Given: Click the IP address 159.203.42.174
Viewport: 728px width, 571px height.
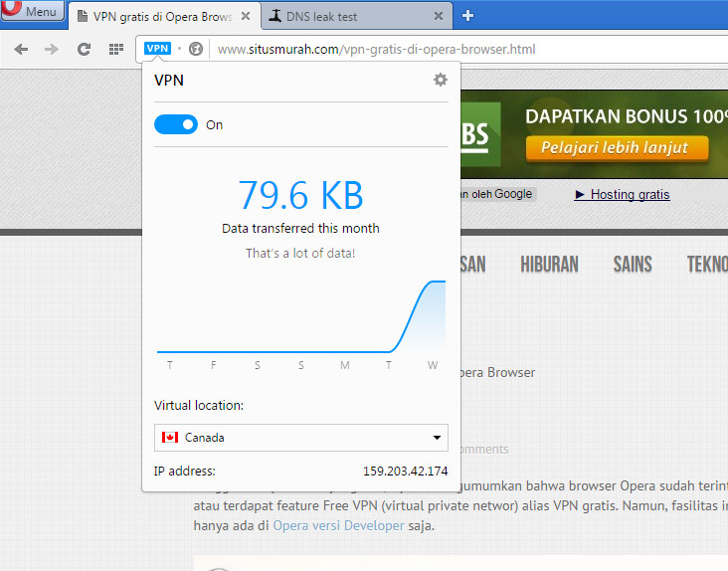Looking at the screenshot, I should [x=405, y=472].
